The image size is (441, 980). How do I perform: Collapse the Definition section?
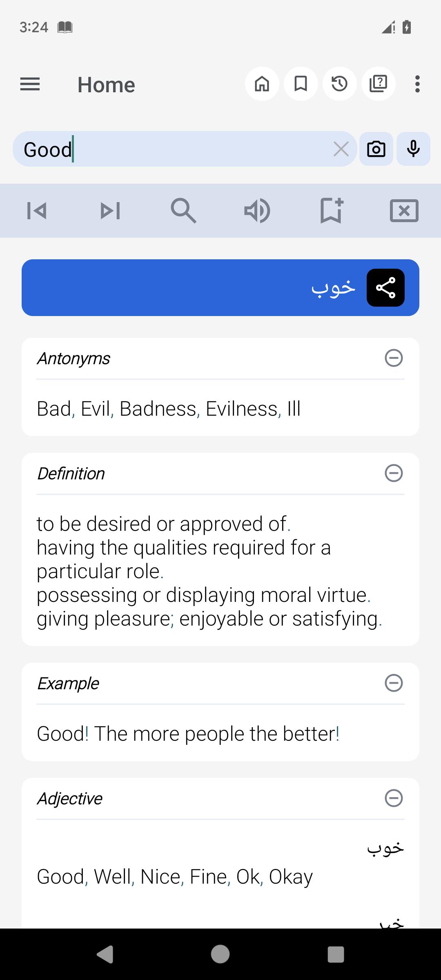[394, 473]
